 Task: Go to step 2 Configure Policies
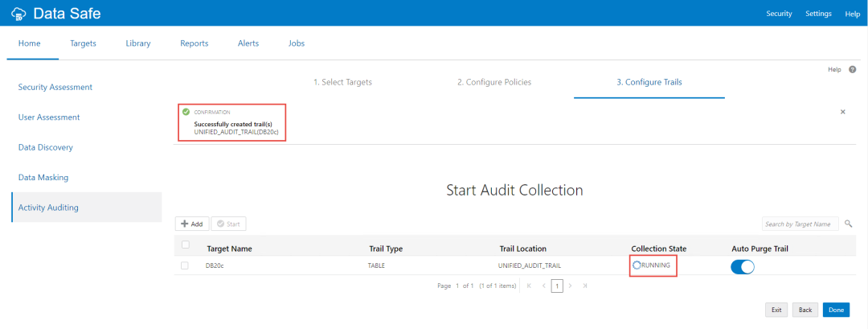coord(493,82)
